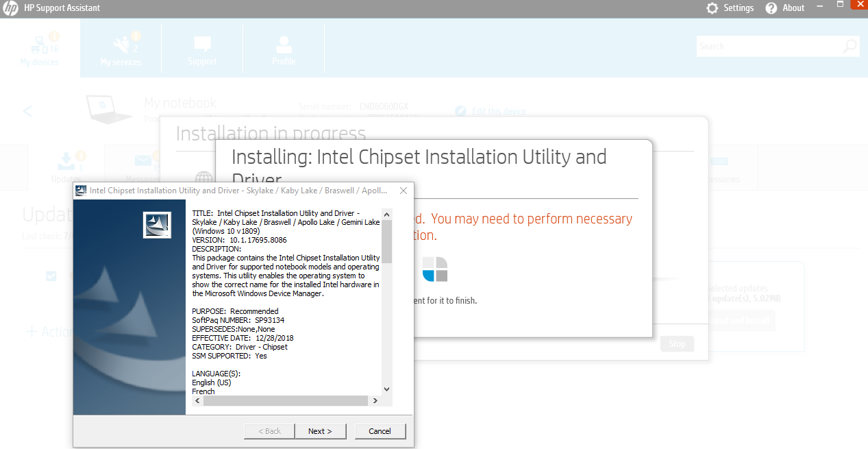This screenshot has width=868, height=449.
Task: Click the Edit this device pencil icon
Action: [x=460, y=110]
